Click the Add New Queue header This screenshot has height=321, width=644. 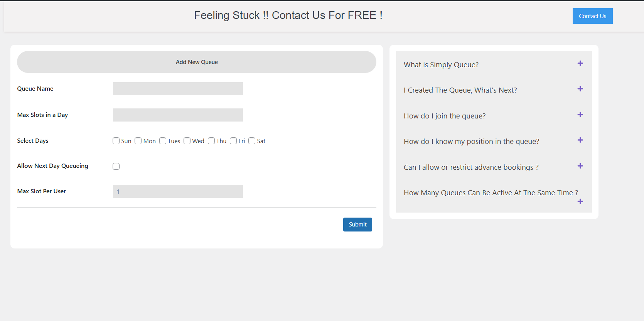coord(197,62)
